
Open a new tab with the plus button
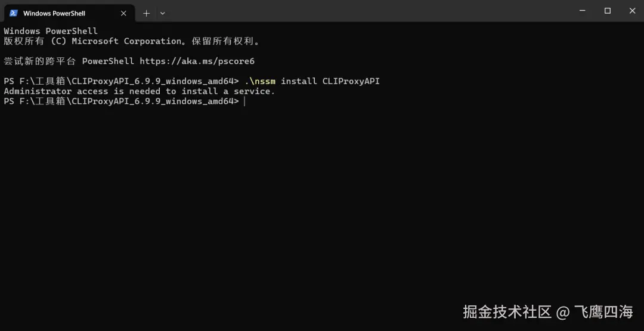point(146,13)
